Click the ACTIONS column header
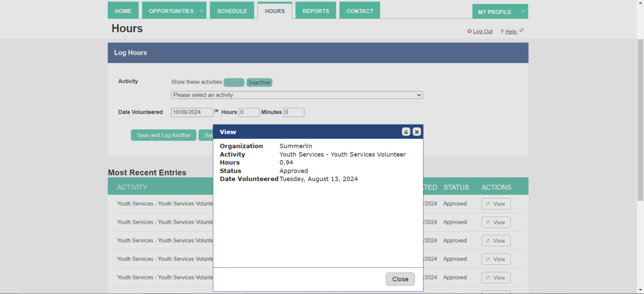This screenshot has height=294, width=644. [496, 187]
